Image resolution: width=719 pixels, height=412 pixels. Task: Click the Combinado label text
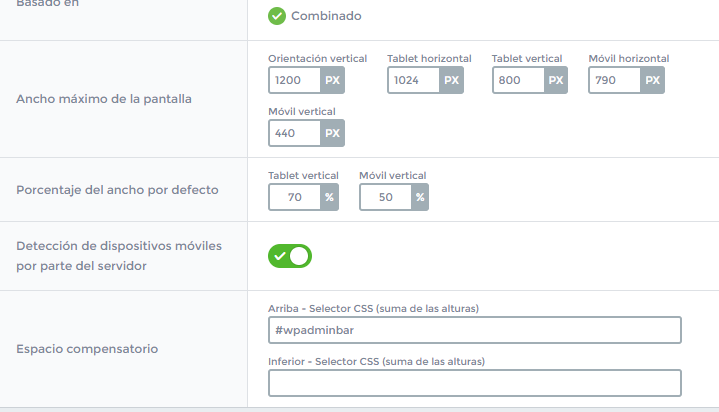tap(326, 16)
